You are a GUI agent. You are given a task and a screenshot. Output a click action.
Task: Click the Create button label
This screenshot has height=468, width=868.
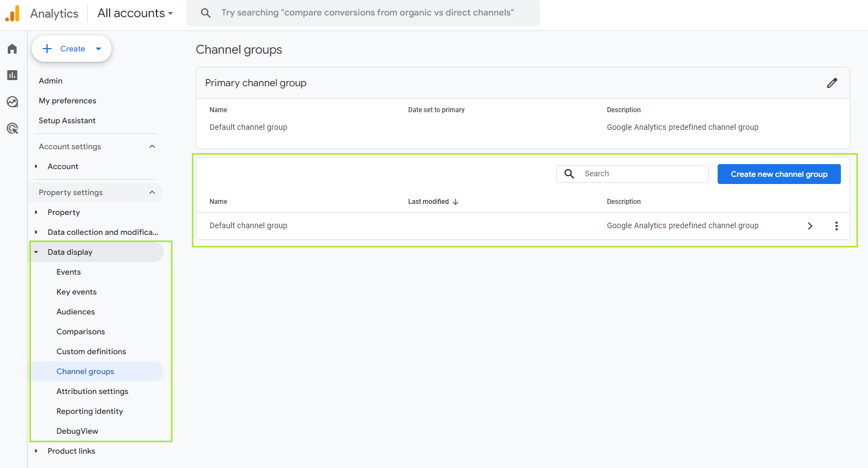click(72, 49)
